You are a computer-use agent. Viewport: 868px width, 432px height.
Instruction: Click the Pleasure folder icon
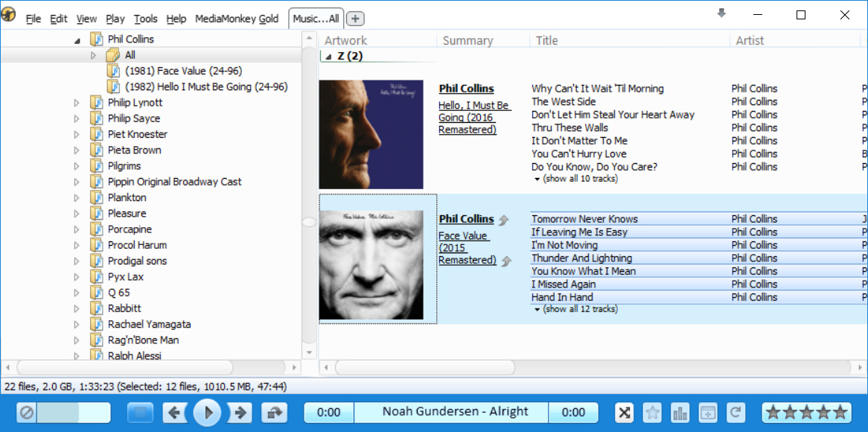point(97,213)
